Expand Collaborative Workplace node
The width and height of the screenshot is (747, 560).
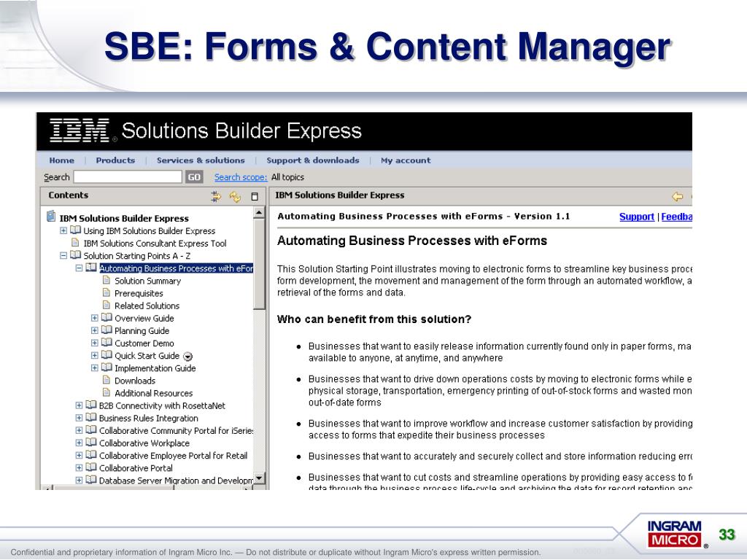tap(79, 443)
